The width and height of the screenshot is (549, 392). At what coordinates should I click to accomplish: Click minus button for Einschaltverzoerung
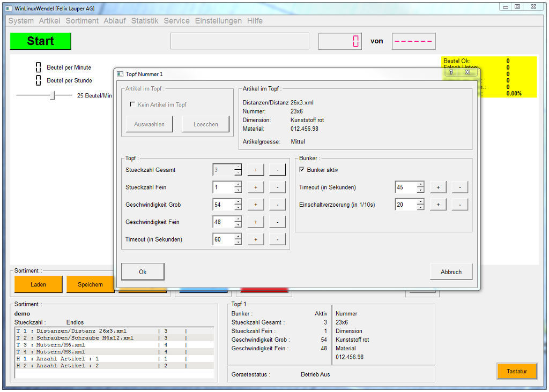(x=459, y=205)
